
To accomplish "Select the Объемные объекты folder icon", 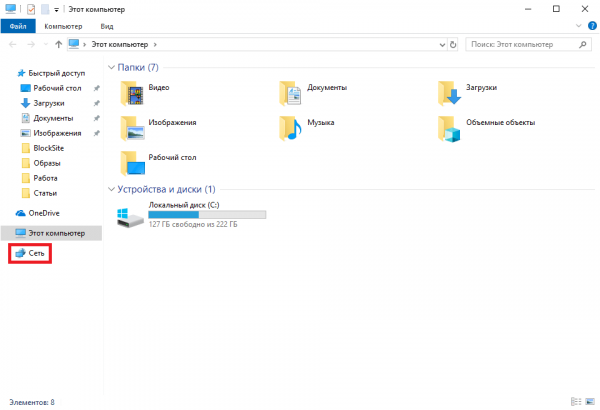I will 450,129.
